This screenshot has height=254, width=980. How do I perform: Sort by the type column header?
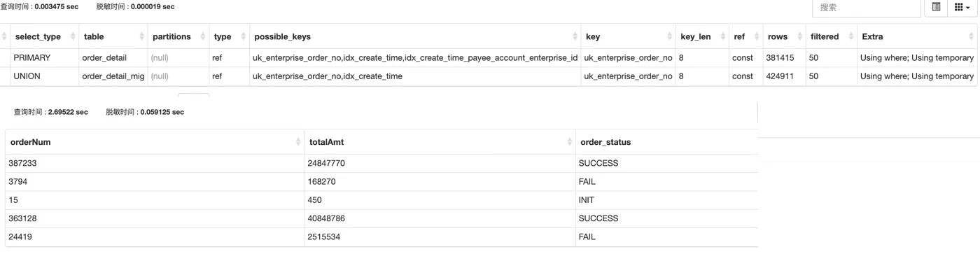coord(230,36)
